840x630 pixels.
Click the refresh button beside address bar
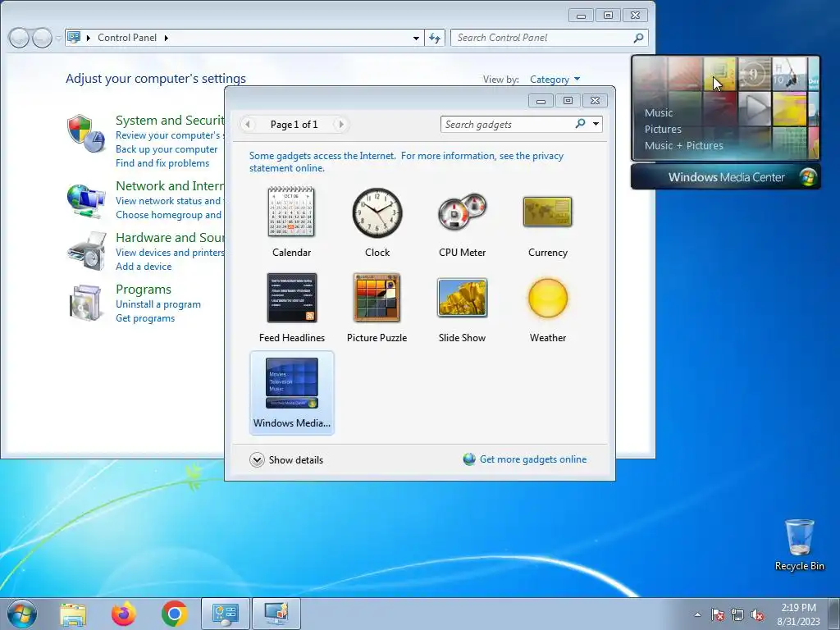[x=435, y=38]
